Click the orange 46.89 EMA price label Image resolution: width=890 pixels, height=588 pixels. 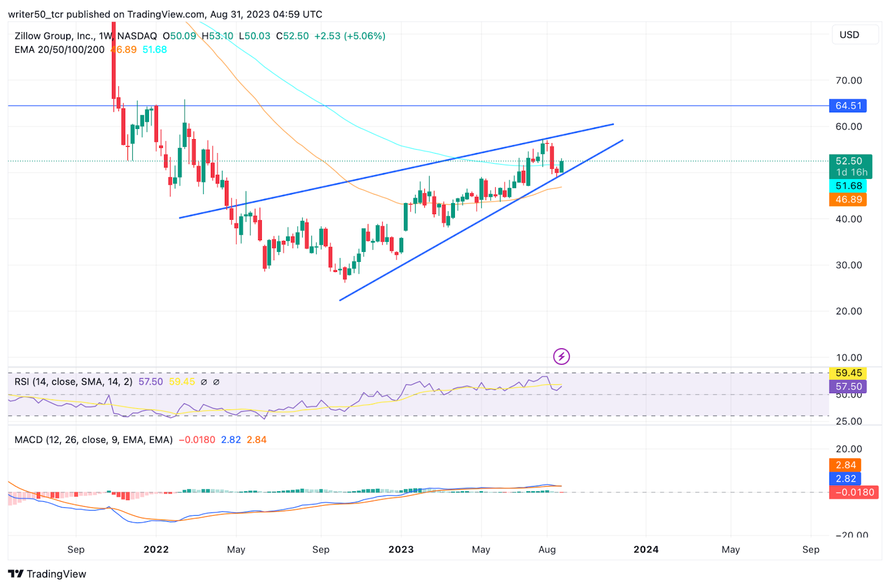click(x=848, y=199)
